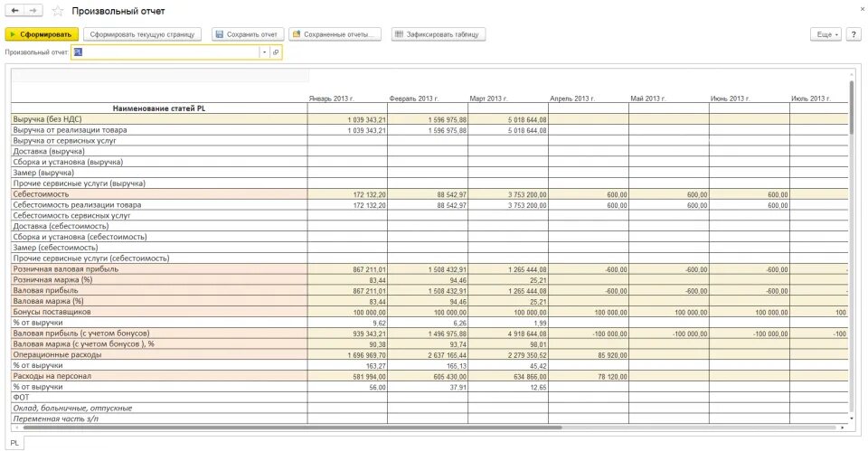Add report to favorites with star icon
This screenshot has width=868, height=451.
point(58,11)
